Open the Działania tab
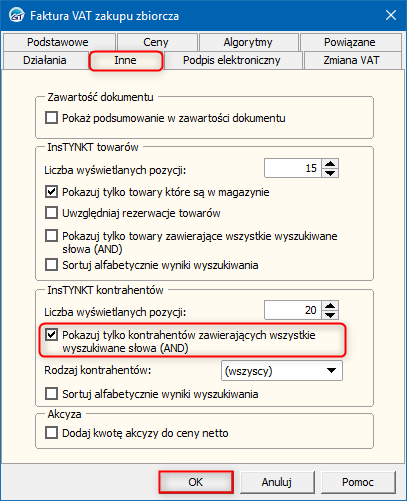 [45, 60]
